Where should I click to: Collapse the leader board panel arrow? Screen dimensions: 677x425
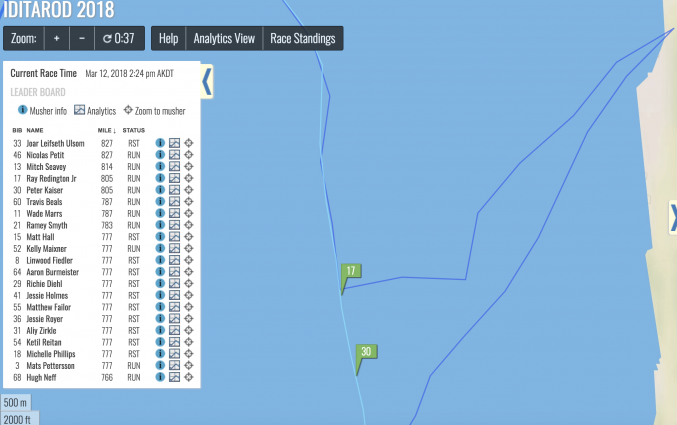[x=207, y=81]
